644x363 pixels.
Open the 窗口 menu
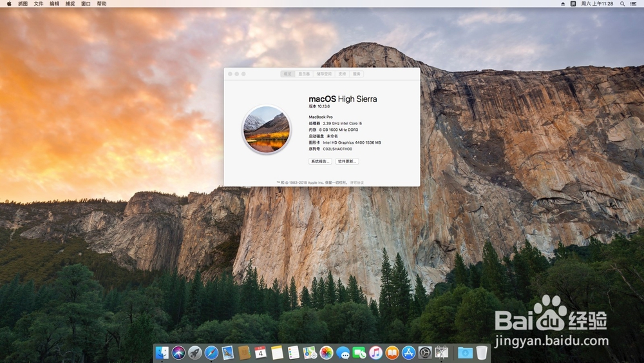86,3
